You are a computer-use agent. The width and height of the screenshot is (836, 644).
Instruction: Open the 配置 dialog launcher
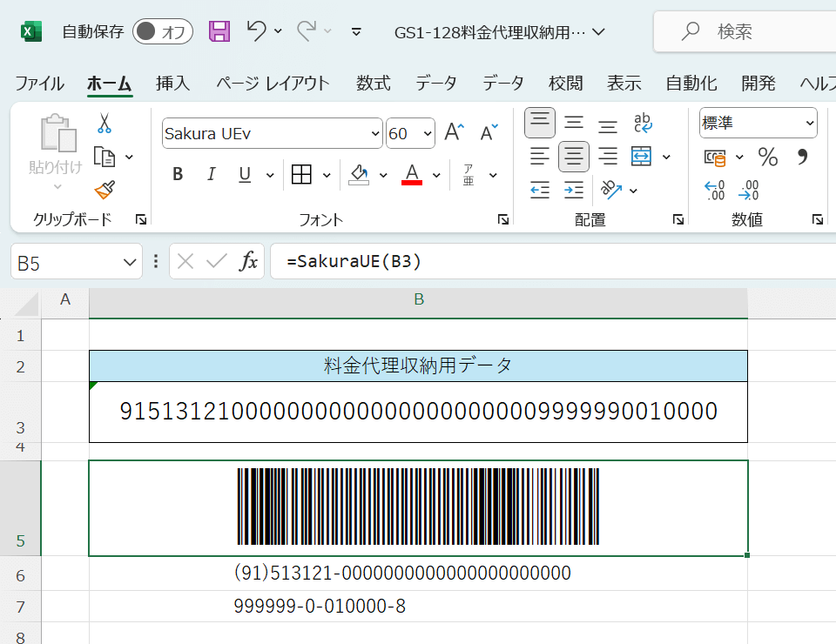pyautogui.click(x=678, y=219)
